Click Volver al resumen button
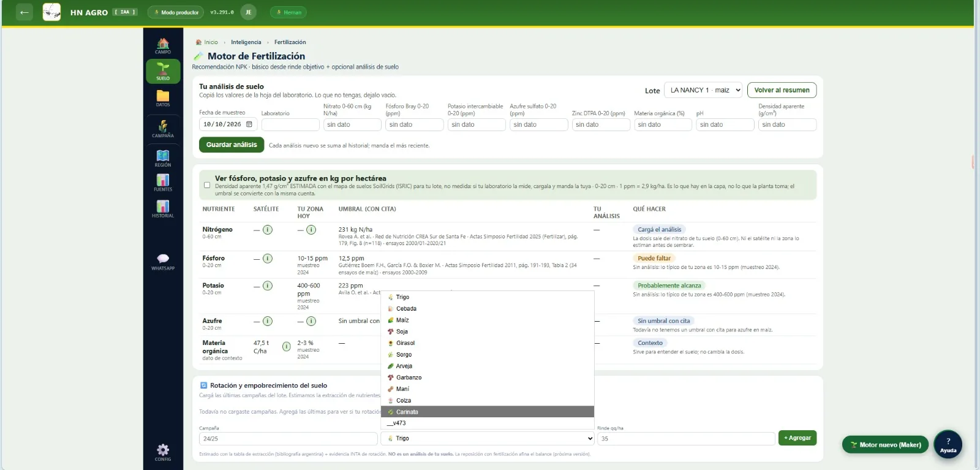Image resolution: width=980 pixels, height=470 pixels. [782, 90]
